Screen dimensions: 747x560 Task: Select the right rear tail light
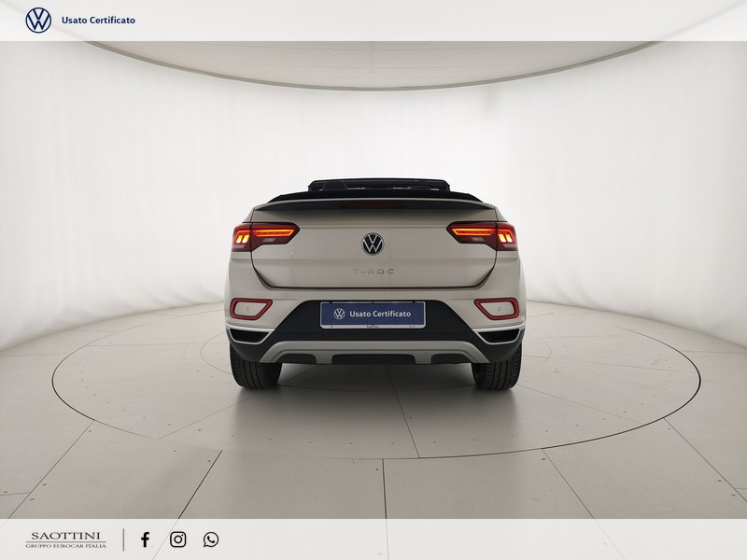pos(481,233)
